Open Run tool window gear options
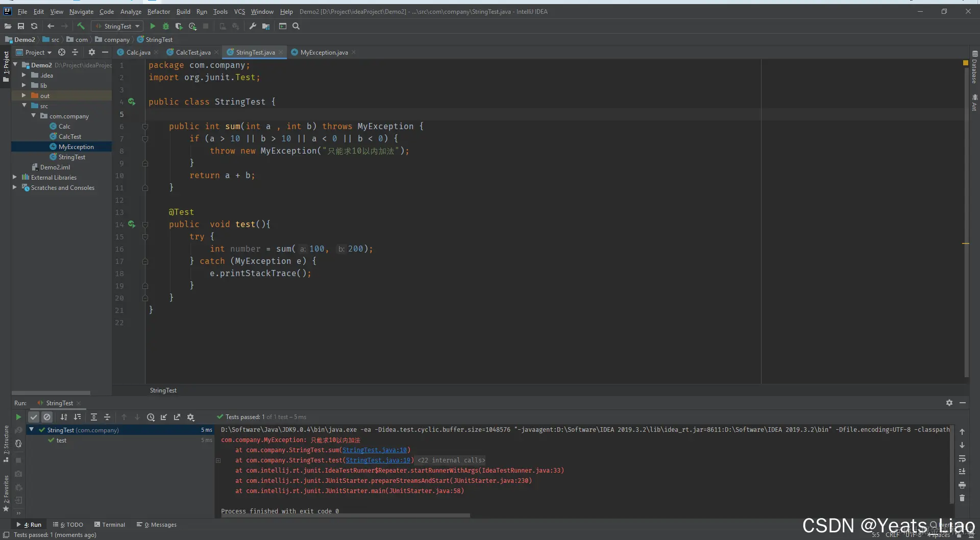Viewport: 980px width, 540px height. coord(949,403)
